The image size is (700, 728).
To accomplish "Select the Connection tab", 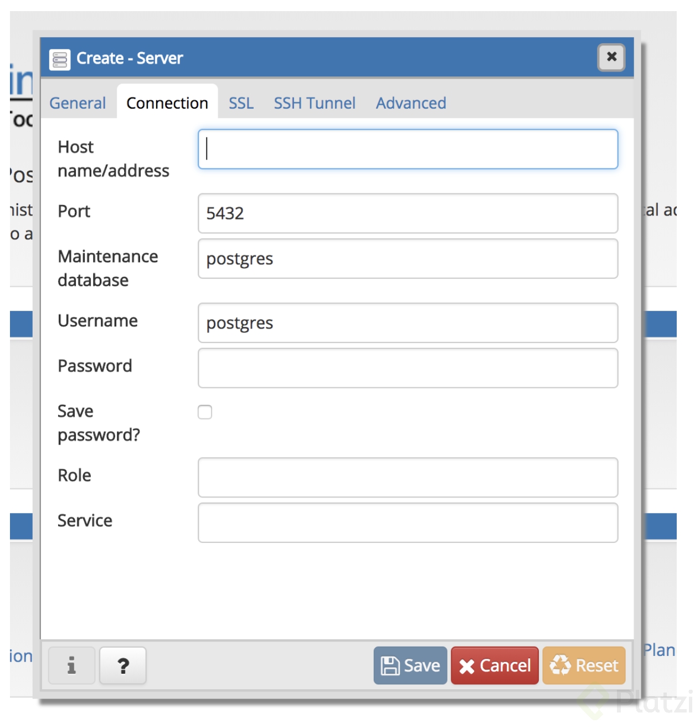I will tap(167, 103).
